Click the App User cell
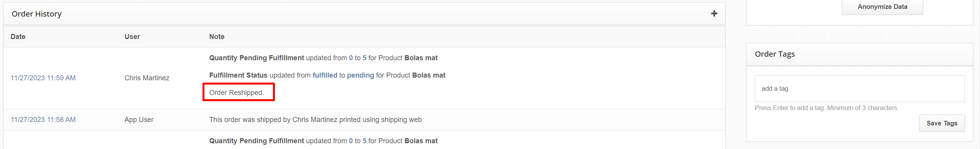This screenshot has height=149, width=980. (x=139, y=120)
